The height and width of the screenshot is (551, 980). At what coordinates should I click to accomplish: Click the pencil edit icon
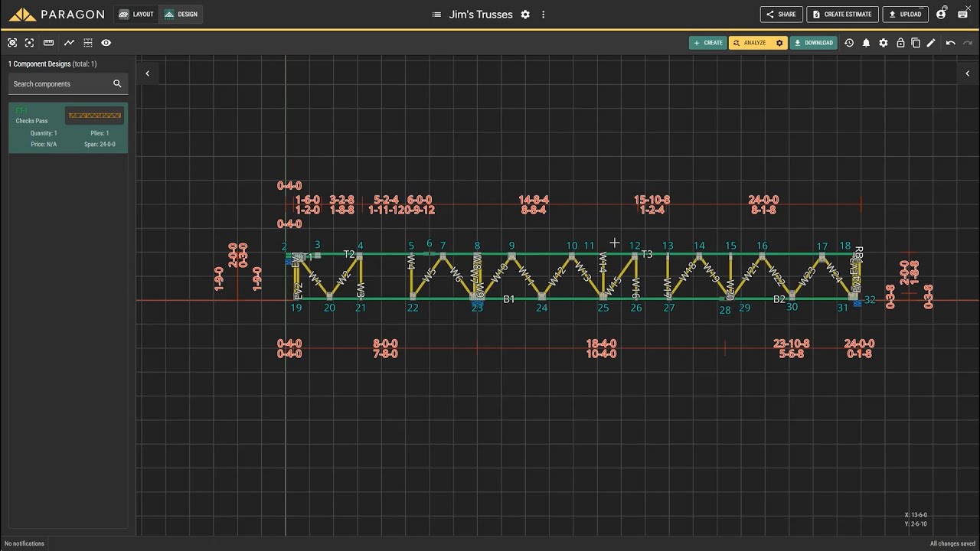tap(931, 43)
